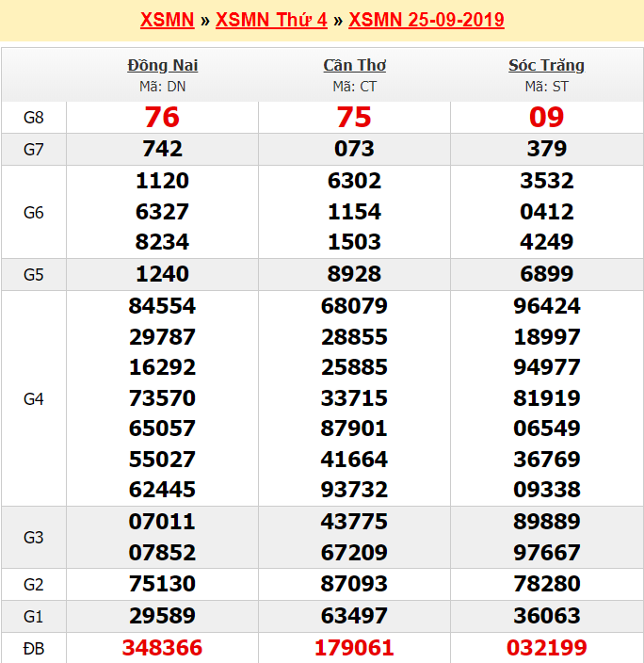Image resolution: width=644 pixels, height=663 pixels.
Task: Click the Mã: DN code text
Action: click(x=162, y=87)
